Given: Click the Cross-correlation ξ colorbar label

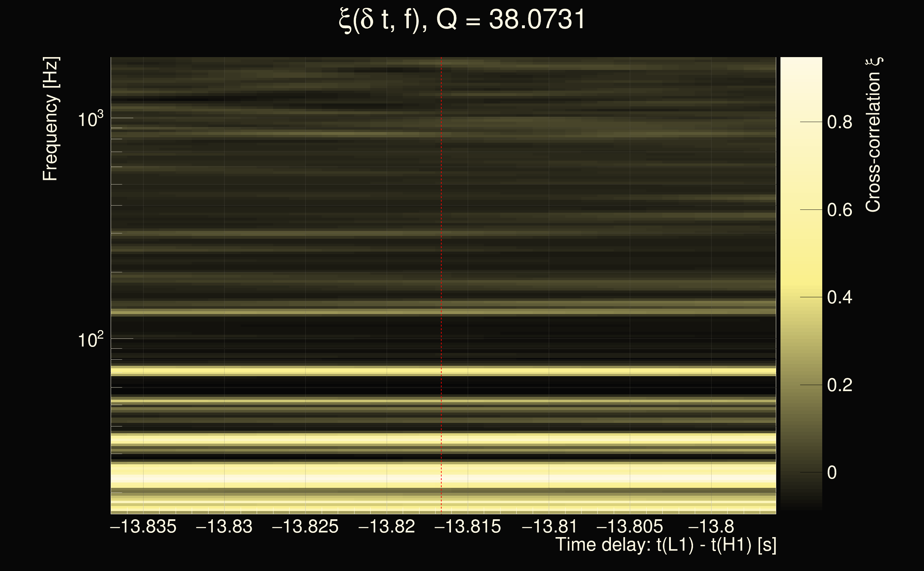Looking at the screenshot, I should [x=873, y=135].
